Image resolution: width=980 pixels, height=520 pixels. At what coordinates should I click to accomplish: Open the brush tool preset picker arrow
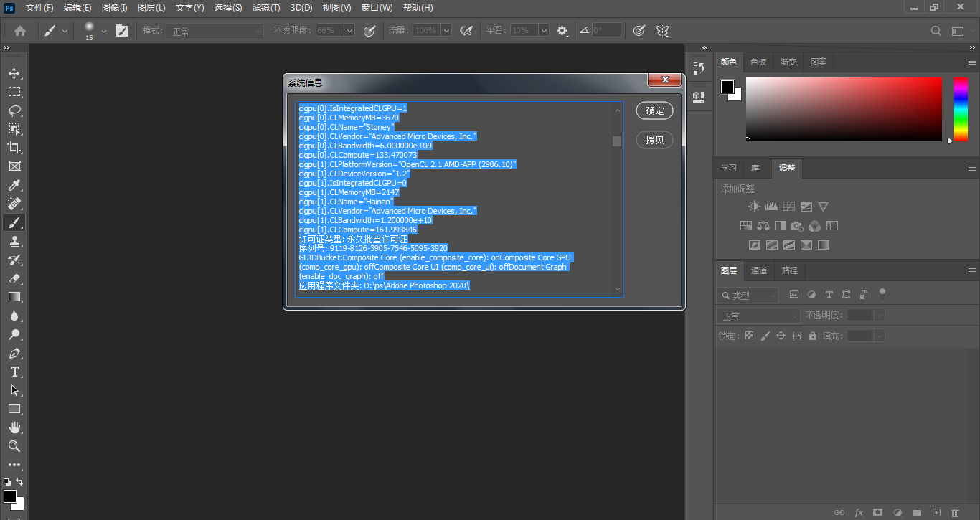point(65,31)
